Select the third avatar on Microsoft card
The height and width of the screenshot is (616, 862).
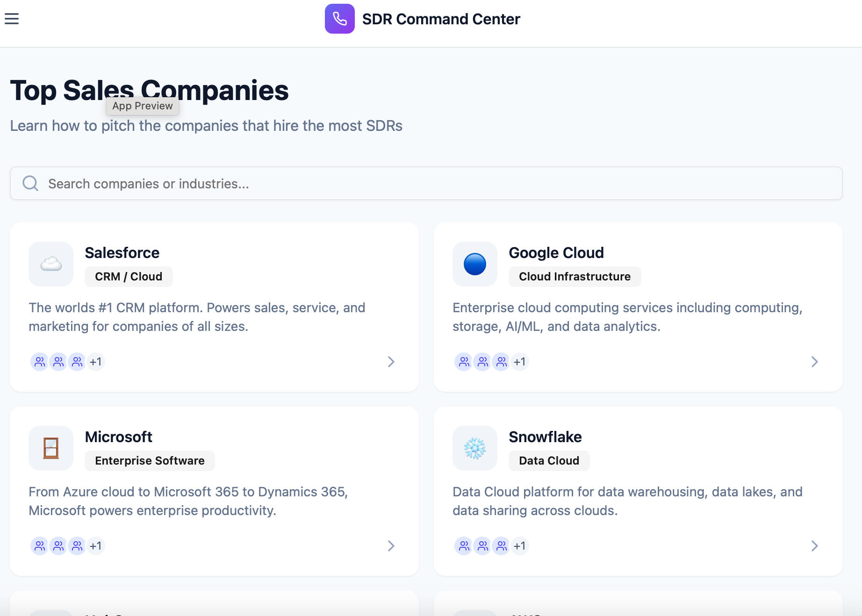77,545
